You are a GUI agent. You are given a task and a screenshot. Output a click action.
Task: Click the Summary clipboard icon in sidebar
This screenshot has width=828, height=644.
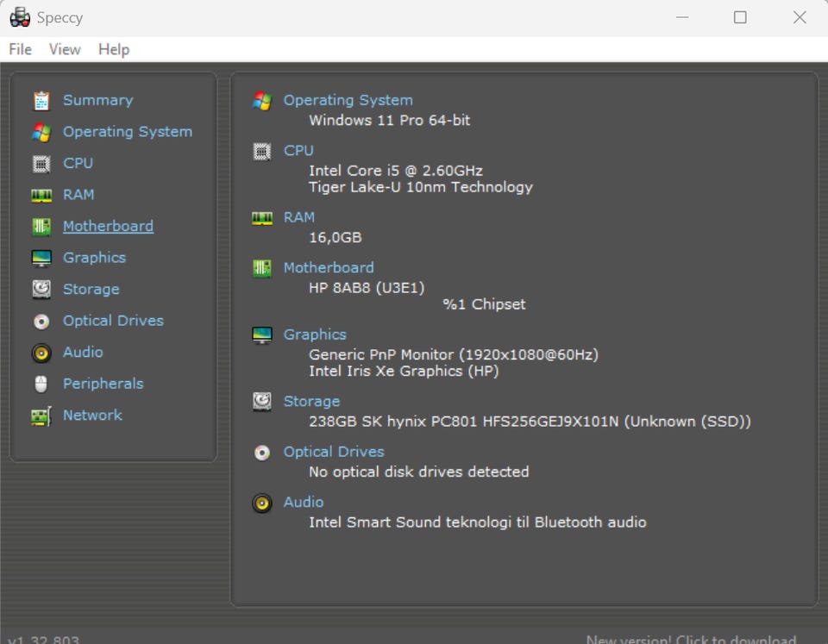[41, 101]
